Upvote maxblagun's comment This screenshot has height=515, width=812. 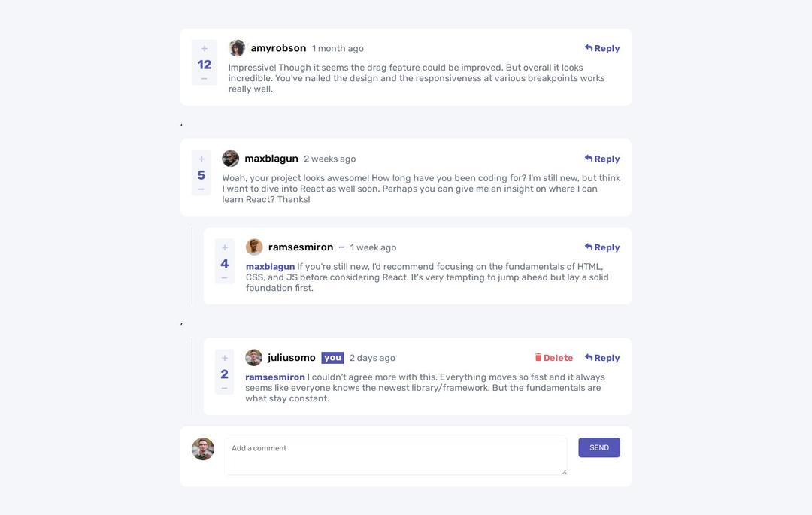tap(201, 159)
